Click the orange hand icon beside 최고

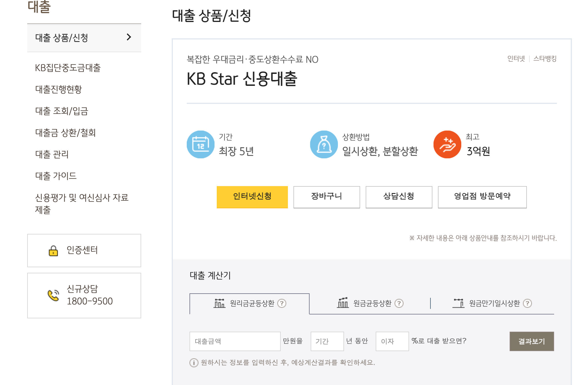447,144
